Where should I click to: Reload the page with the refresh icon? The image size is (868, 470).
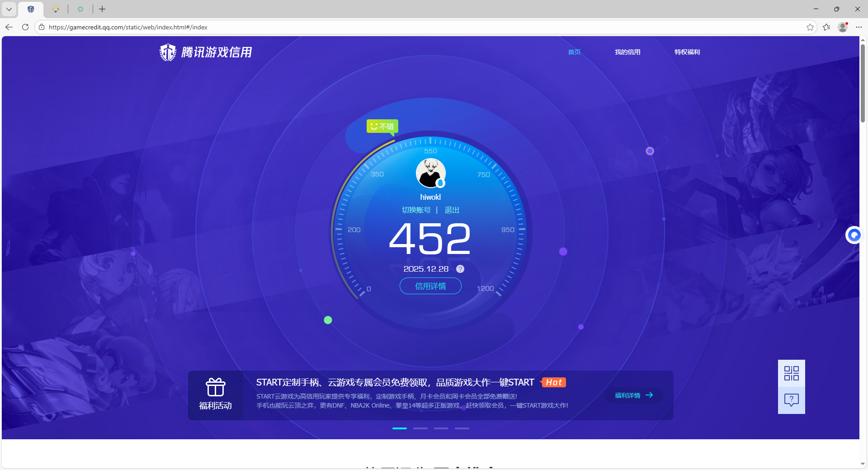[x=25, y=27]
